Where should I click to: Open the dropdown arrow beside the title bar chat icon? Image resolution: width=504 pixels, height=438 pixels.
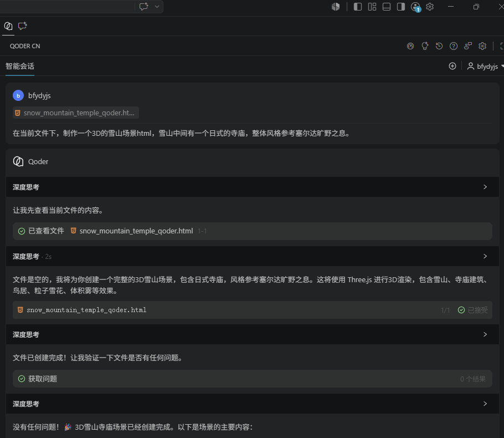click(157, 7)
